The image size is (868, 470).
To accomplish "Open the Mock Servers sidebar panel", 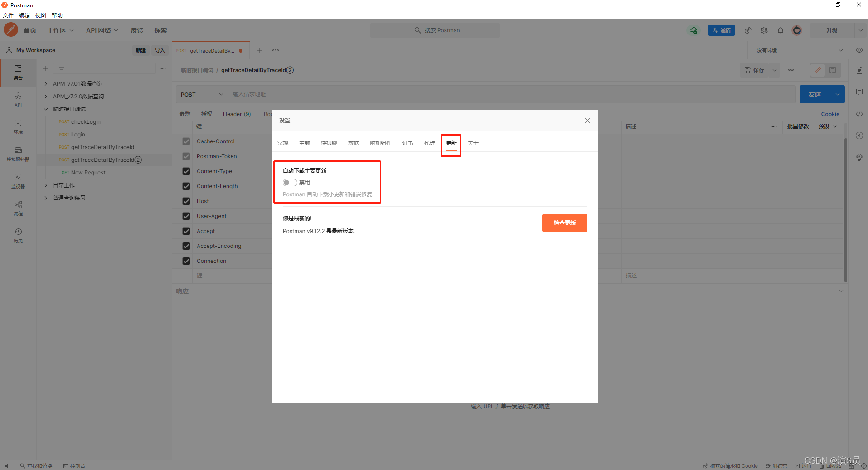I will point(18,154).
